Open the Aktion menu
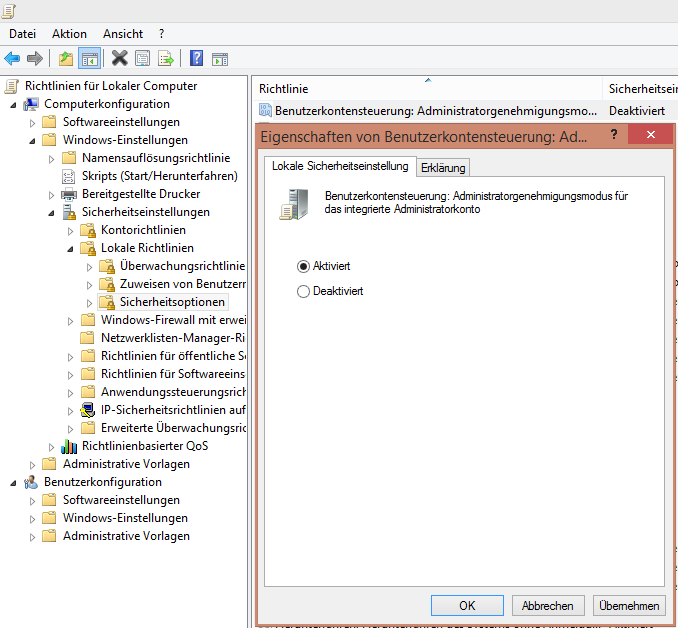Viewport: 678px width, 628px height. point(69,34)
